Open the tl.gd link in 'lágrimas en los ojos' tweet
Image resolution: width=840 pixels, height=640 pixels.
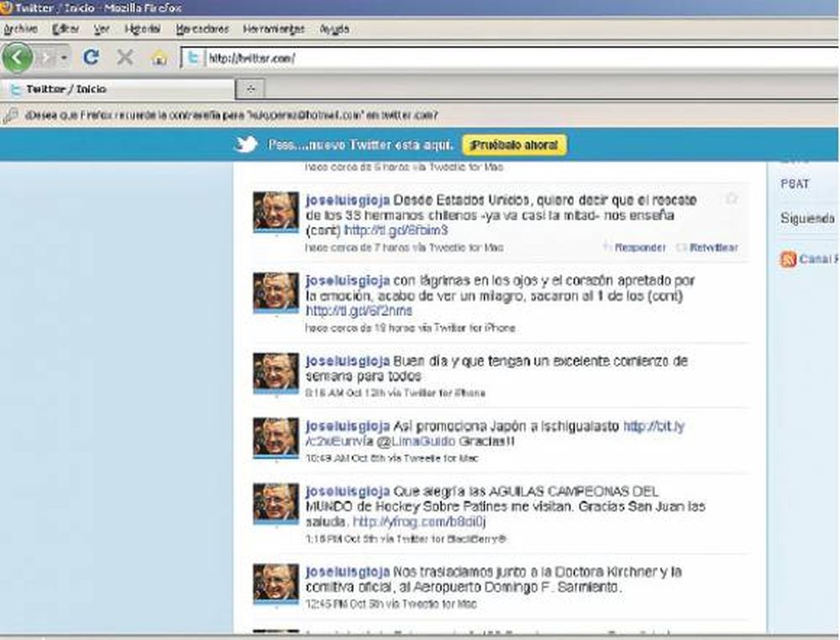point(360,311)
